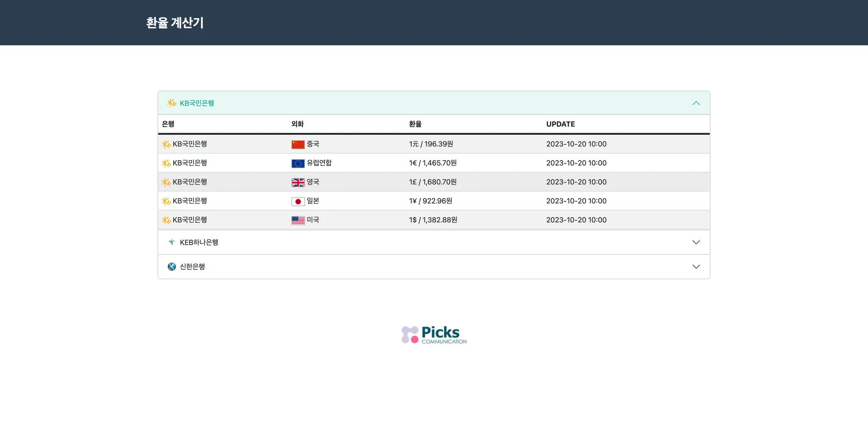Click the KB국민은행 accordion header label
This screenshot has width=868, height=424.
tap(197, 103)
